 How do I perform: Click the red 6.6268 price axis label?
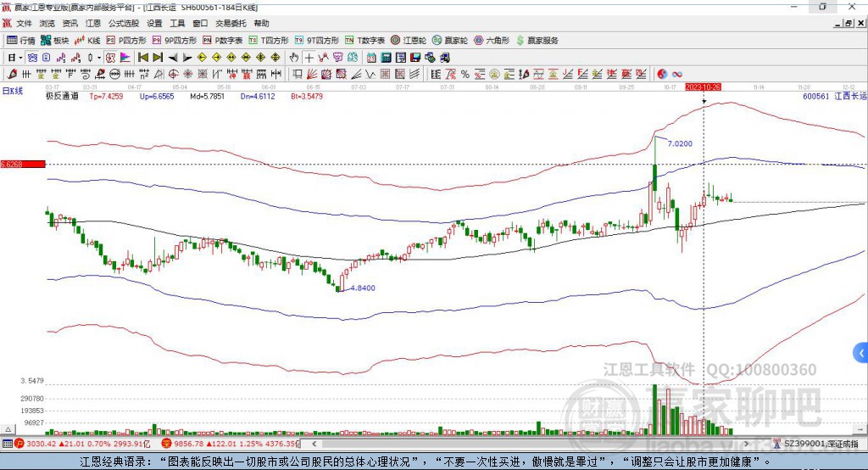click(x=23, y=164)
